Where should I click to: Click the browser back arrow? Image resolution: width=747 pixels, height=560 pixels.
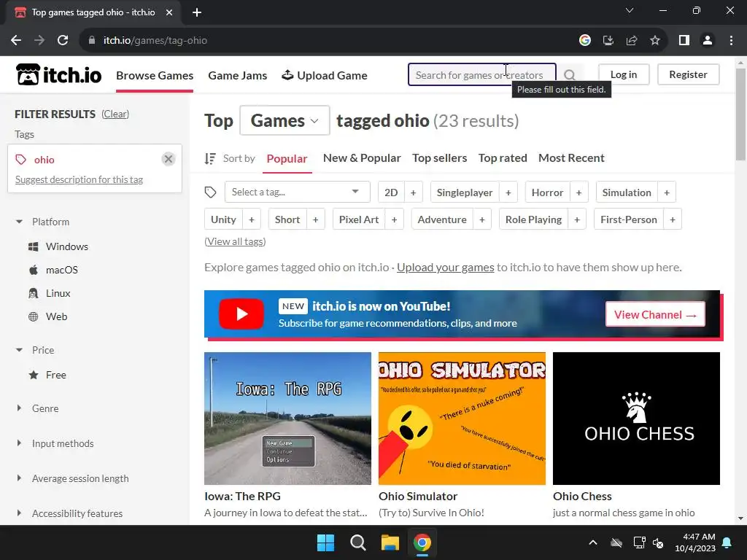16,41
